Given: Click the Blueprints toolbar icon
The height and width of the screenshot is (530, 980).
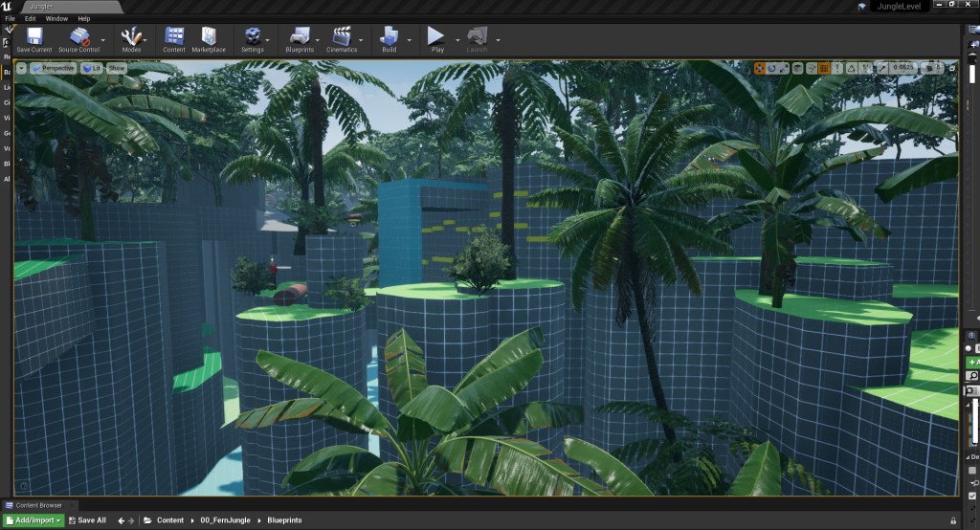Looking at the screenshot, I should 300,38.
